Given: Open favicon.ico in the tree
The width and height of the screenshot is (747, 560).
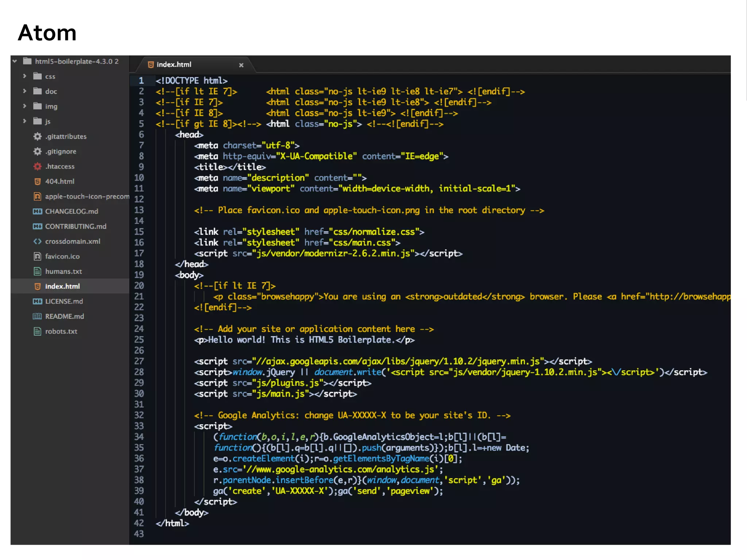Looking at the screenshot, I should (62, 256).
